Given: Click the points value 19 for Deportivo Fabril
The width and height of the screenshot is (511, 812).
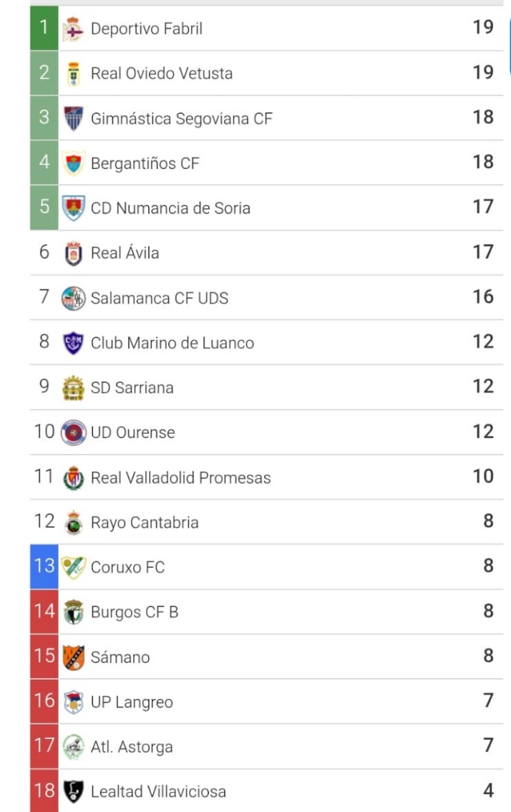Looking at the screenshot, I should (485, 28).
